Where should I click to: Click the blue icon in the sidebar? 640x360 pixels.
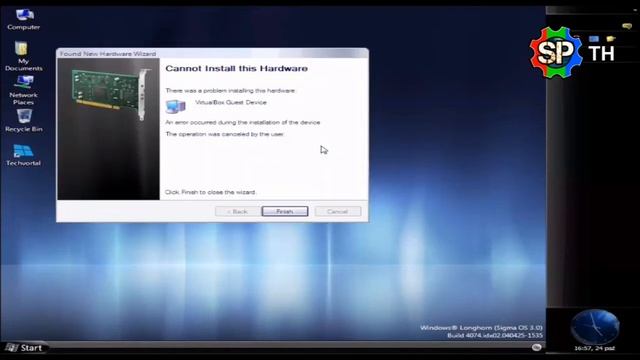(594, 39)
